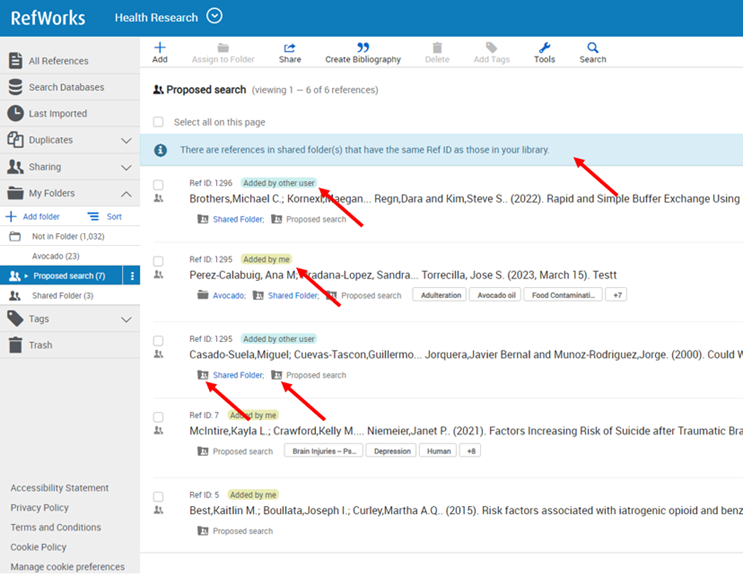
Task: Open the Share toolbar icon
Action: pos(290,48)
